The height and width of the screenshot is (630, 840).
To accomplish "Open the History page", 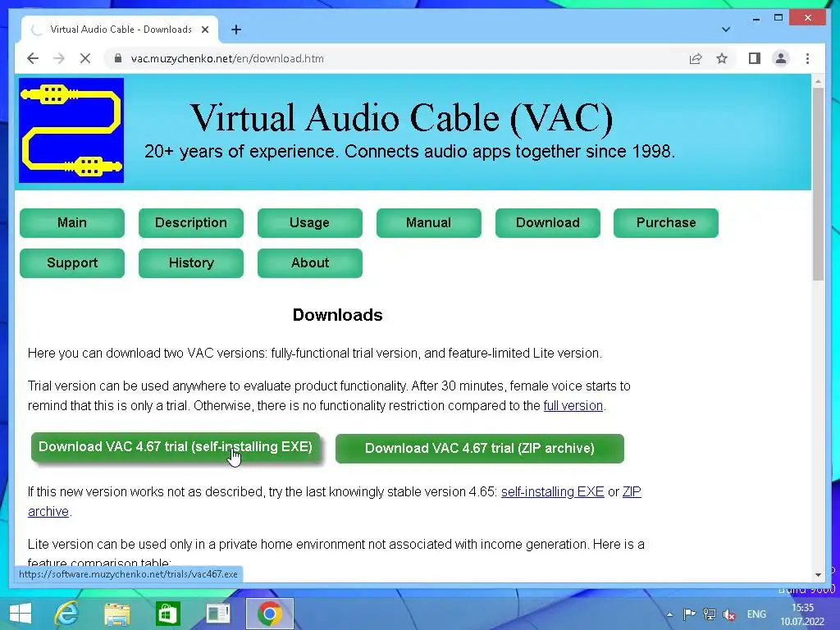I will click(x=190, y=263).
